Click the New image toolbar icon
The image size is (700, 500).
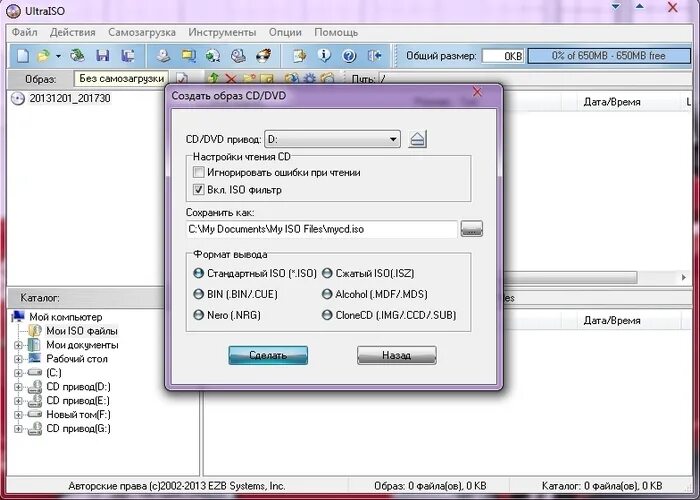(23, 56)
